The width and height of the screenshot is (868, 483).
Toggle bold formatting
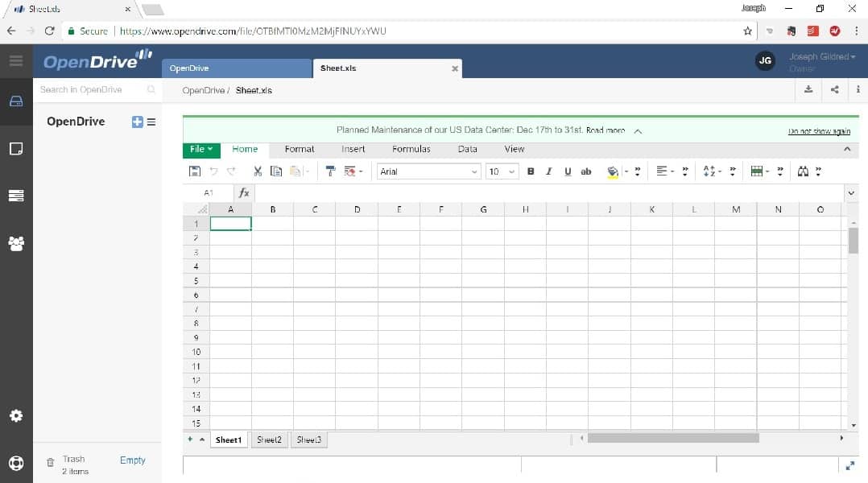530,171
